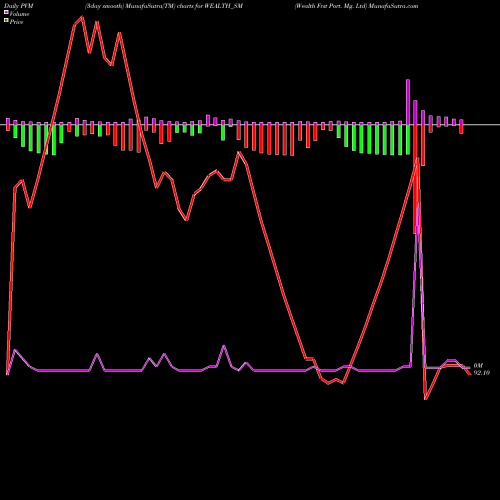
Task: Click the highest peak of the red price line
Action: point(82,17)
